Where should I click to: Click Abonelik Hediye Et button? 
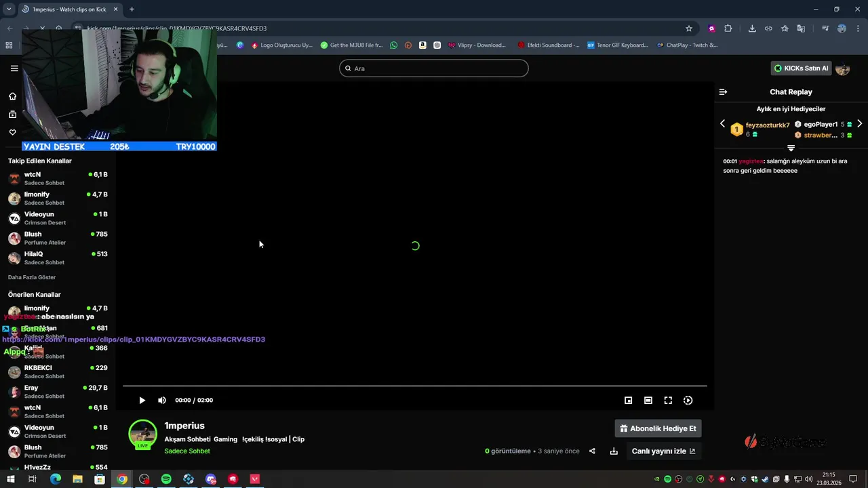pos(658,428)
